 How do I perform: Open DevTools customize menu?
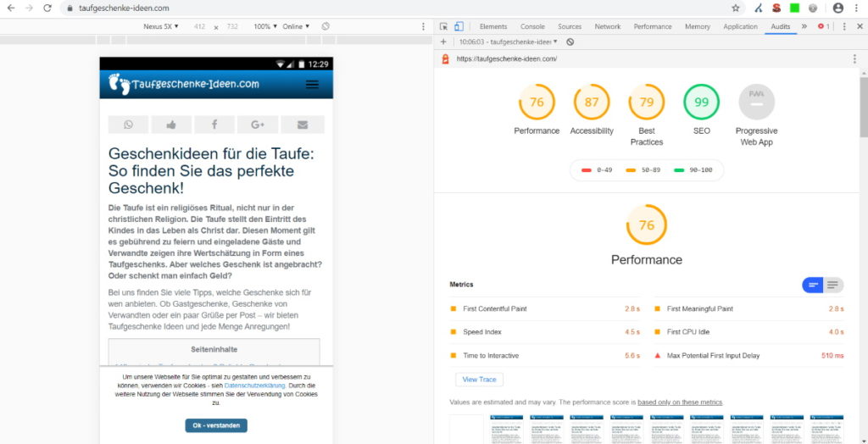pos(844,26)
